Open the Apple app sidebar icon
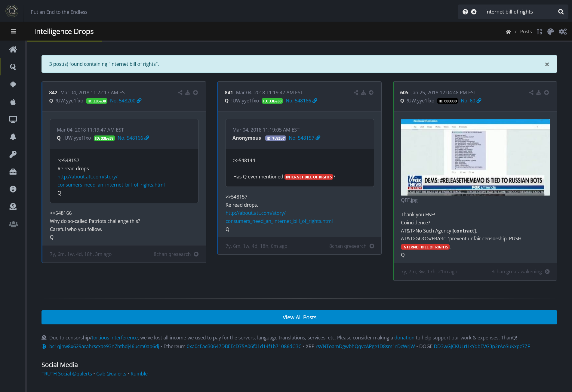Image resolution: width=572 pixels, height=392 pixels. coord(13,102)
